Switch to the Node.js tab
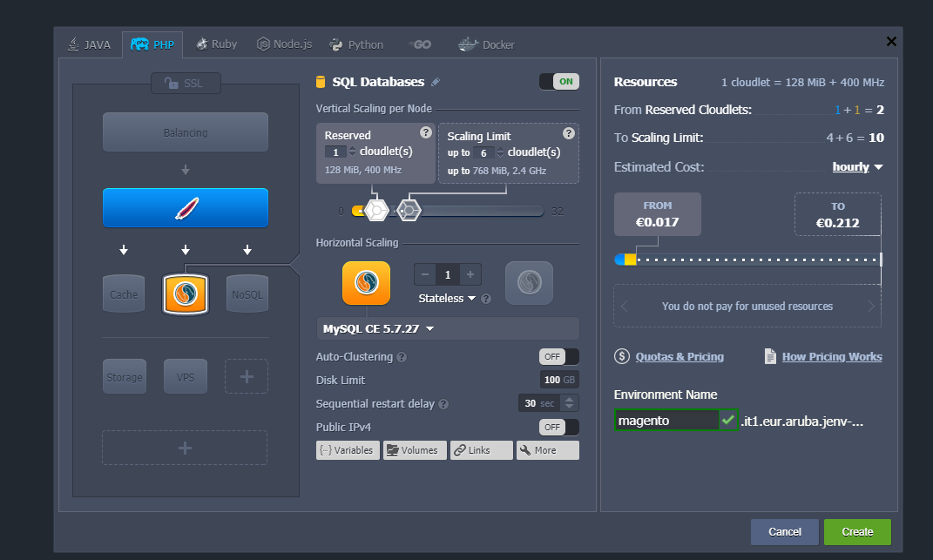This screenshot has height=560, width=933. (x=283, y=44)
